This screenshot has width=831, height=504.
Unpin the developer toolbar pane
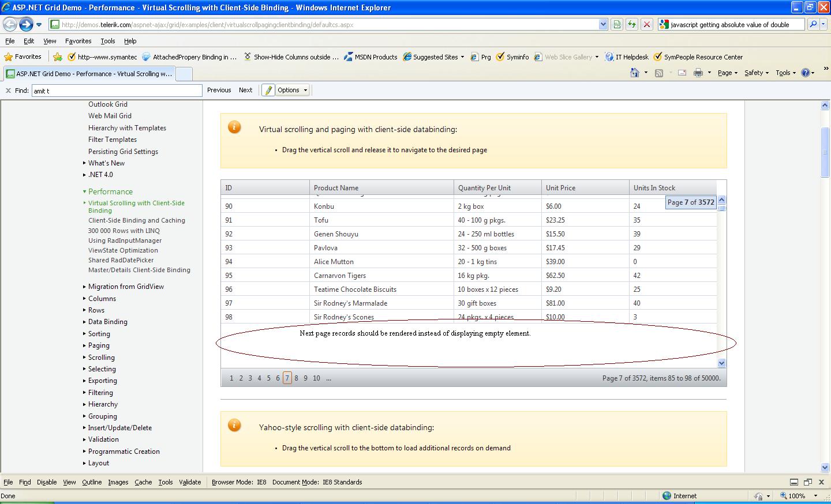(x=808, y=482)
